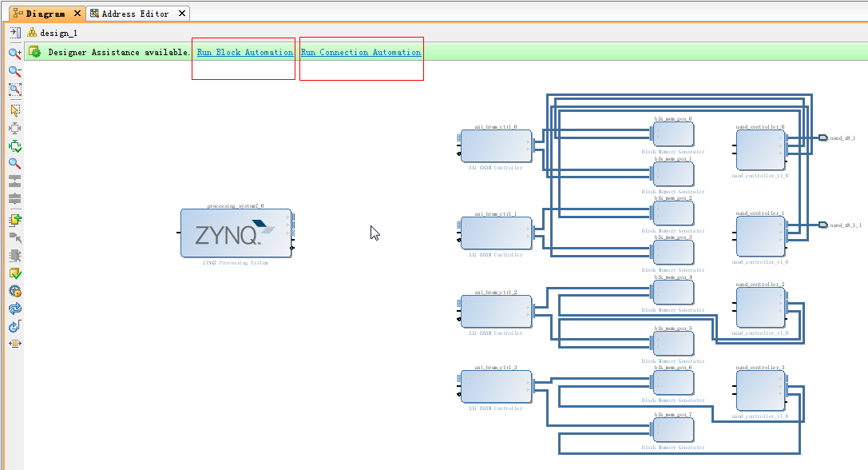Click the Search magnifier icon
The width and height of the screenshot is (868, 470).
(14, 163)
